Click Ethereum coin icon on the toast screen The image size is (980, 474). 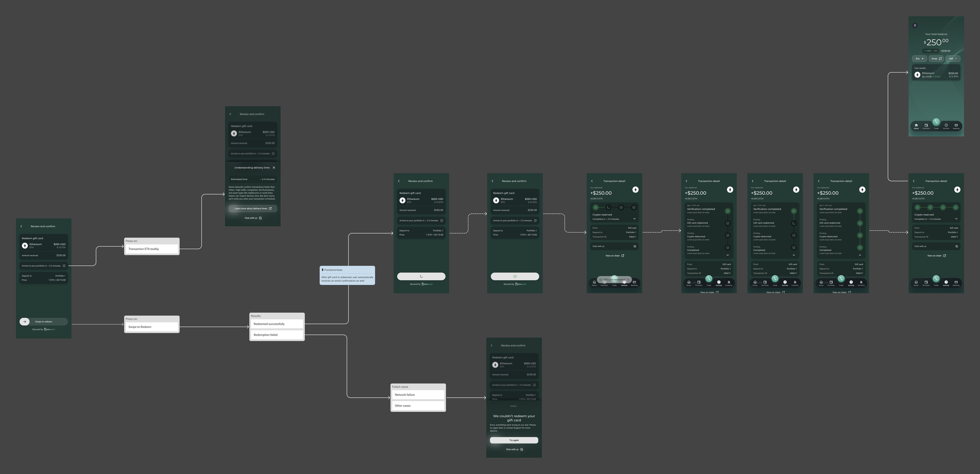tap(635, 190)
